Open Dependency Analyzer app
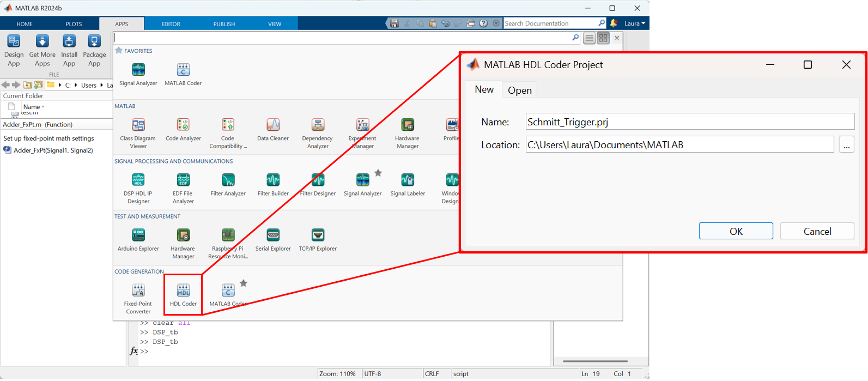 [318, 133]
